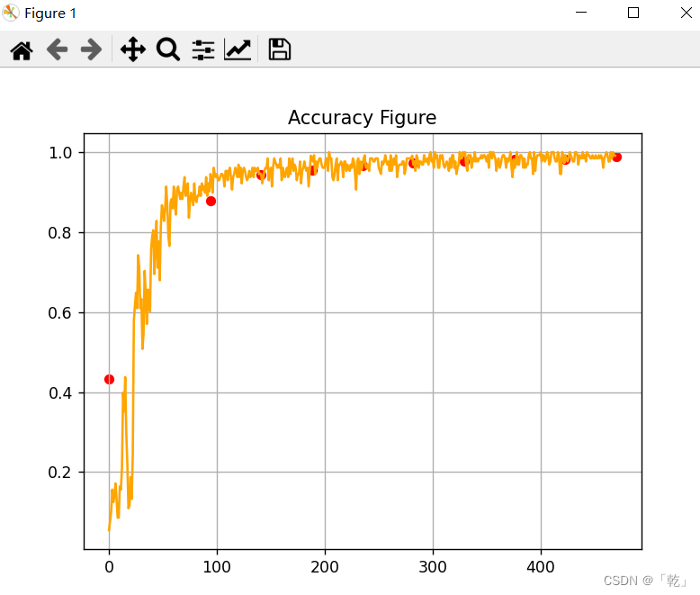Click the x-axis label '100'
Image resolution: width=700 pixels, height=595 pixels.
[217, 567]
